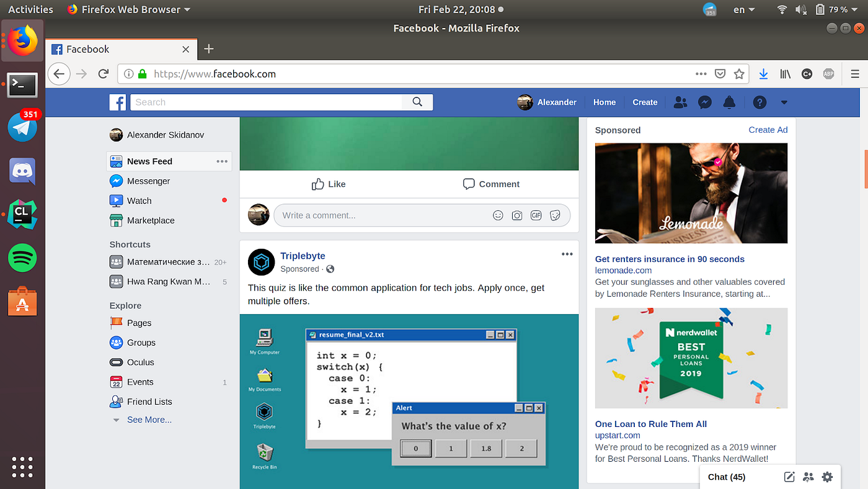Open Activities overview

point(30,9)
